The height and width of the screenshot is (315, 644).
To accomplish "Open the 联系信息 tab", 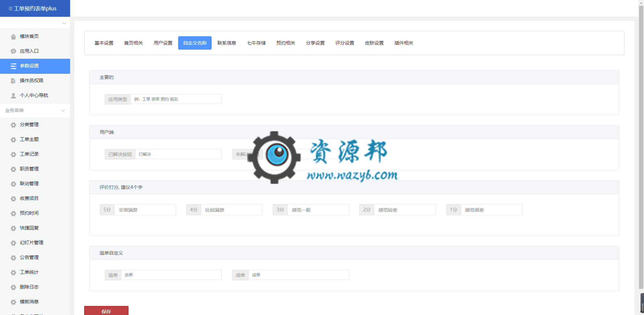I will (x=227, y=43).
